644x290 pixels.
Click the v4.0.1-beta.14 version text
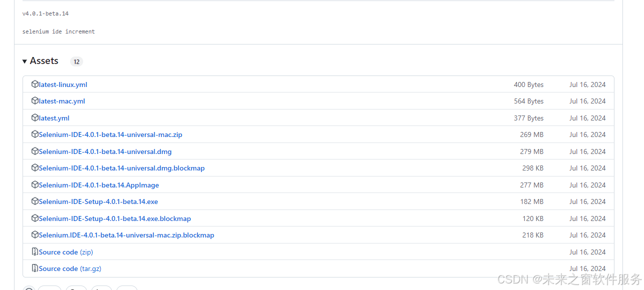(x=46, y=13)
